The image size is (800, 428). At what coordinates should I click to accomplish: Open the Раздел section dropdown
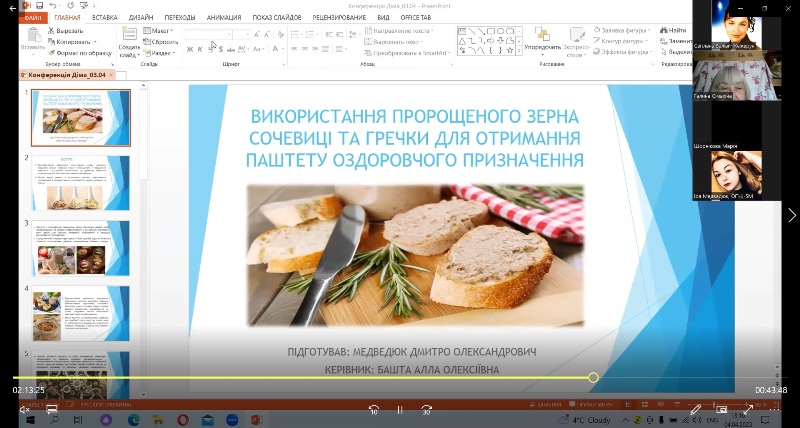coord(159,53)
